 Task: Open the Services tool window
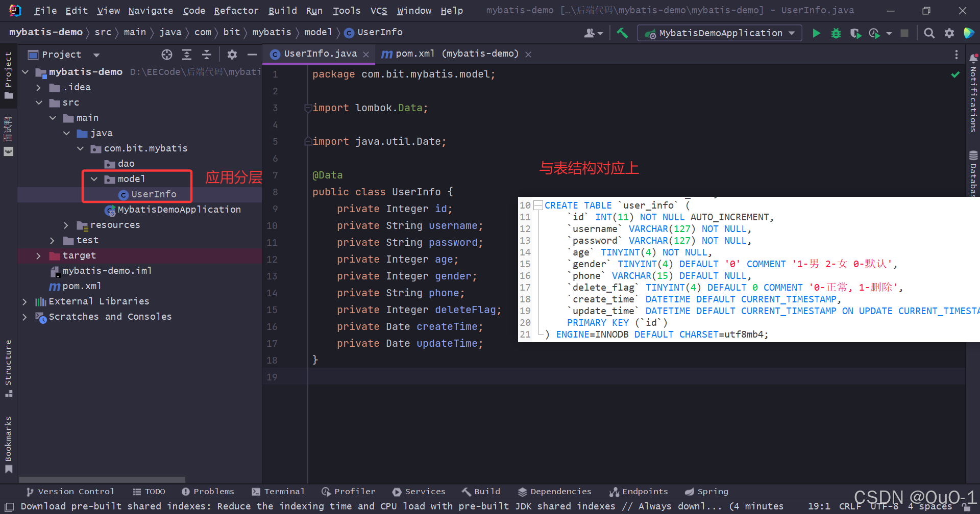pos(419,492)
